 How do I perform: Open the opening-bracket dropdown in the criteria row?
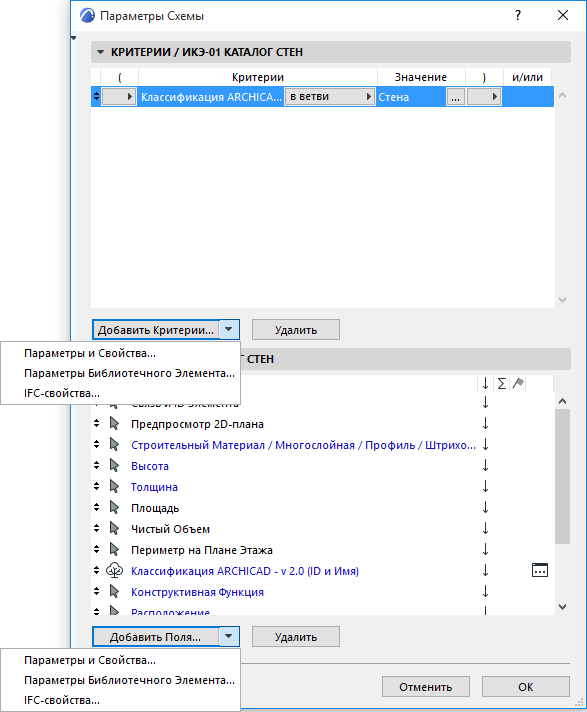(x=119, y=97)
